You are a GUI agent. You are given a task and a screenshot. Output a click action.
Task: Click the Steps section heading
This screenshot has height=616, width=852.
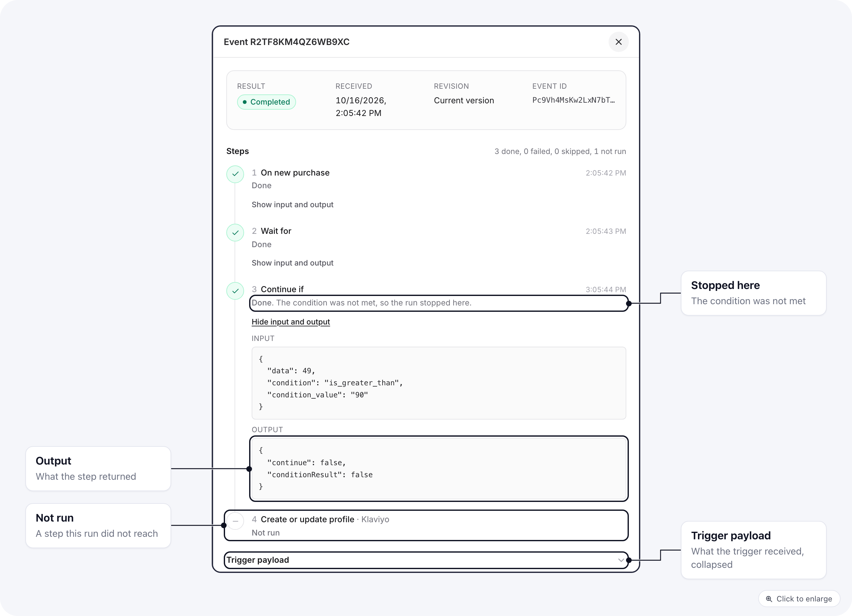[x=237, y=151]
